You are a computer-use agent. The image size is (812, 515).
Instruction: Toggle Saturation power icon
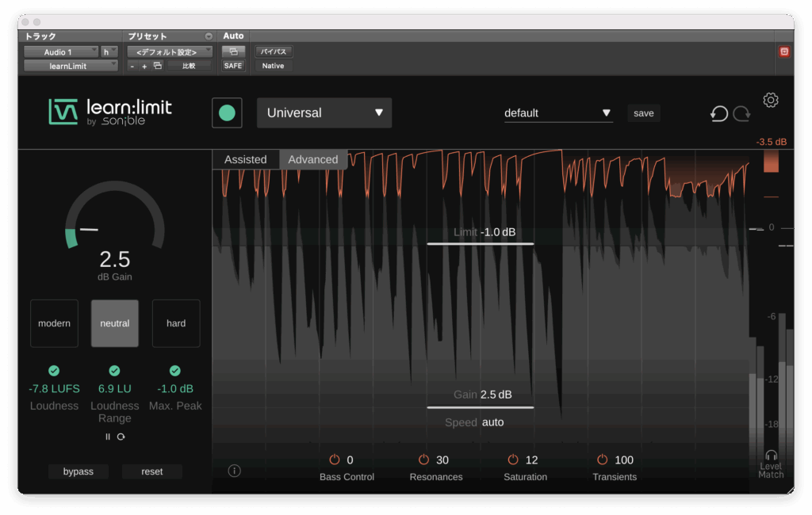pos(513,460)
